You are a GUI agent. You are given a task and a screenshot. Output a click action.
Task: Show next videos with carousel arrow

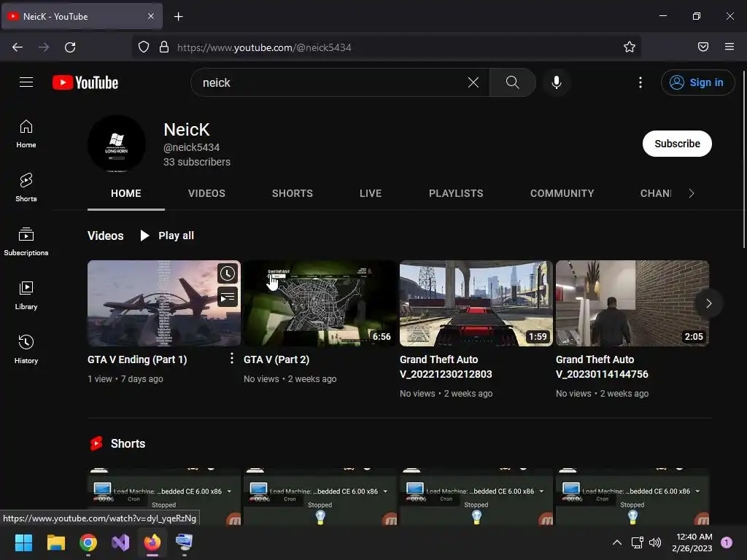click(x=708, y=303)
